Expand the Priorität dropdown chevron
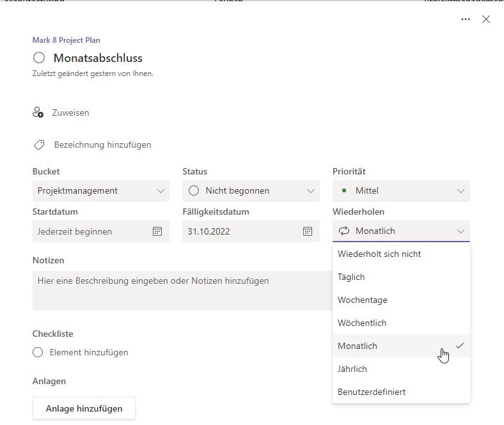This screenshot has height=425, width=504. [461, 190]
